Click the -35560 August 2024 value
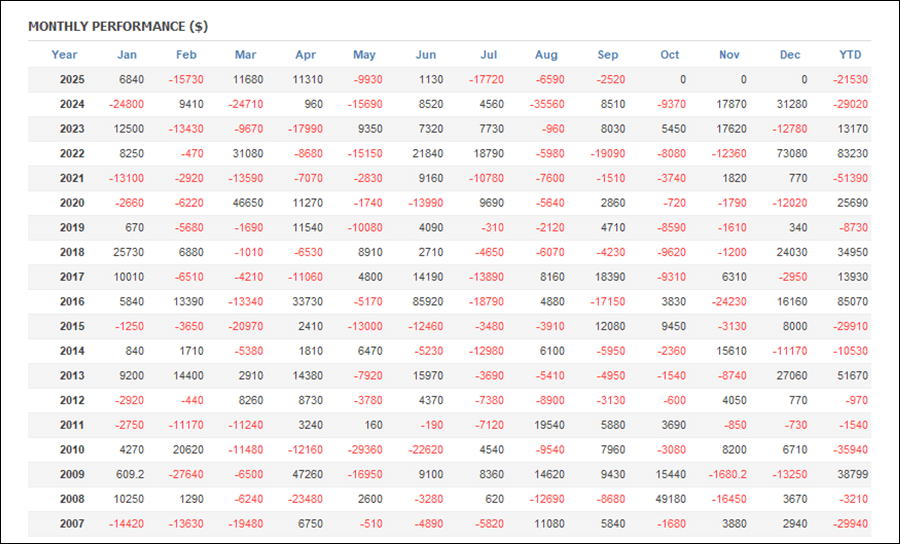900x544 pixels. pyautogui.click(x=547, y=104)
